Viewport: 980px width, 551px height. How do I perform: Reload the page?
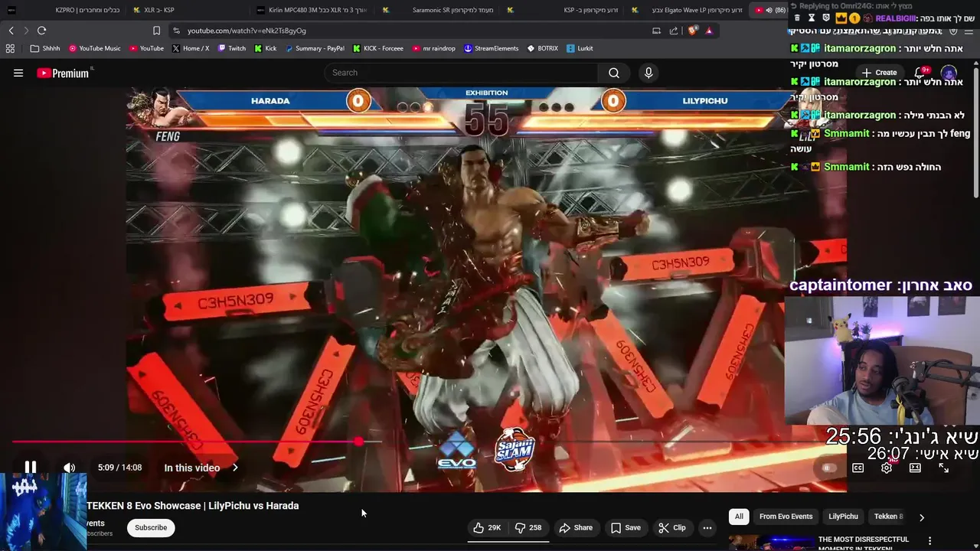point(41,31)
